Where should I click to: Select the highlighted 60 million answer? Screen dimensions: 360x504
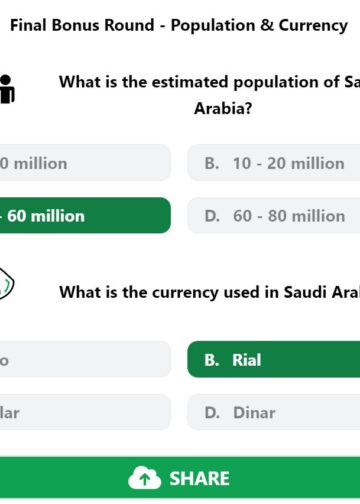coord(85,215)
